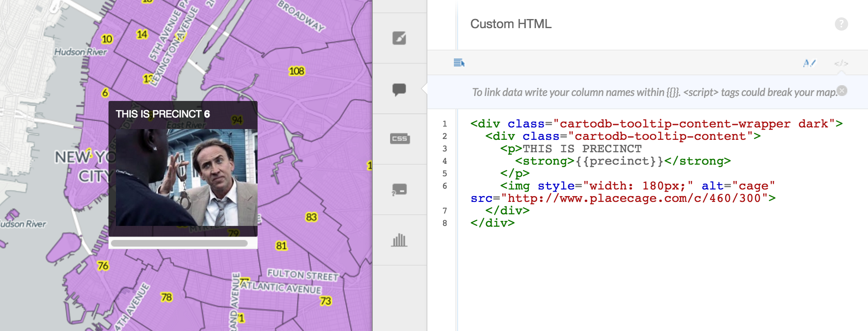Click the placecage image src line
The width and height of the screenshot is (868, 331).
623,198
